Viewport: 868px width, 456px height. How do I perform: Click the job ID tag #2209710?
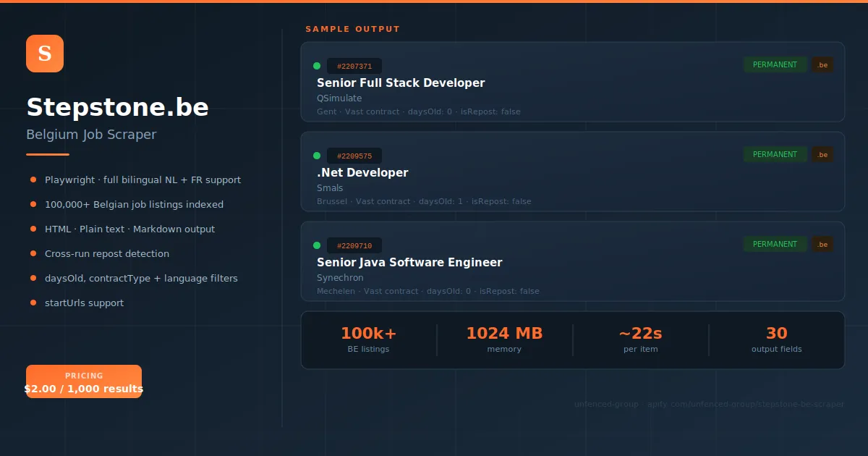tap(354, 246)
